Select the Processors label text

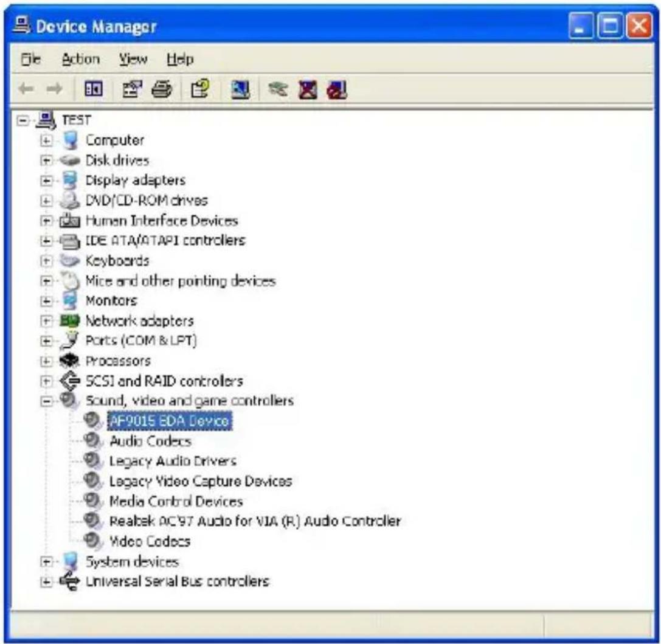[118, 361]
